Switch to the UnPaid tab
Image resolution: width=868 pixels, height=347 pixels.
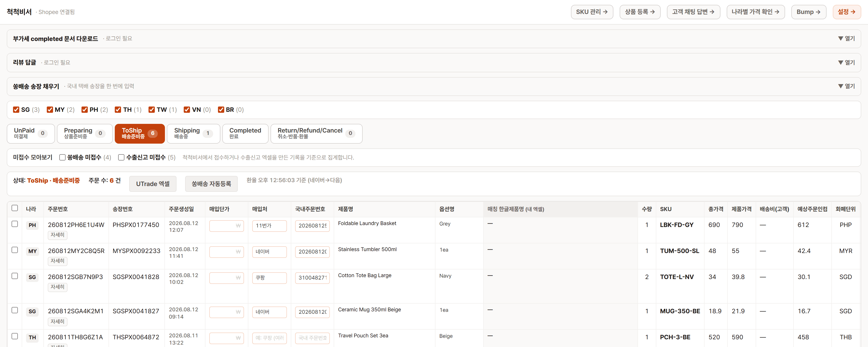[x=31, y=133]
